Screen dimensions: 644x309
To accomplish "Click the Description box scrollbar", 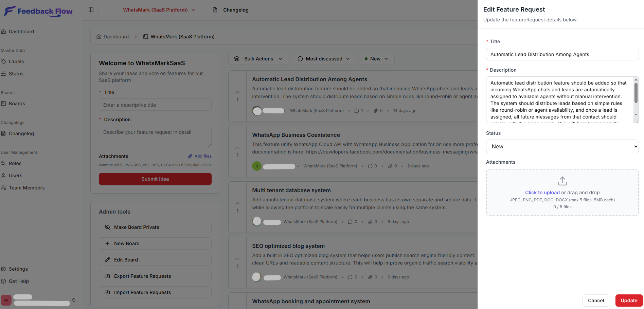I will [x=636, y=93].
